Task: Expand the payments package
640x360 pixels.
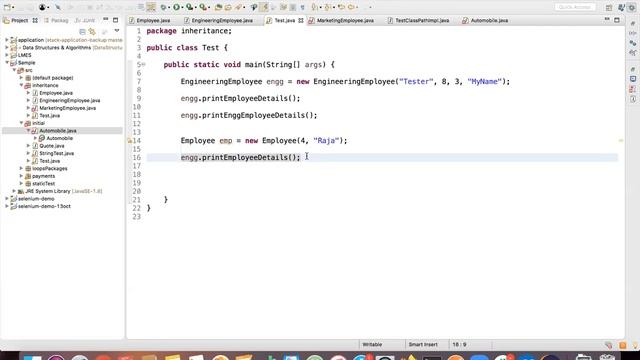Action: click(21, 176)
